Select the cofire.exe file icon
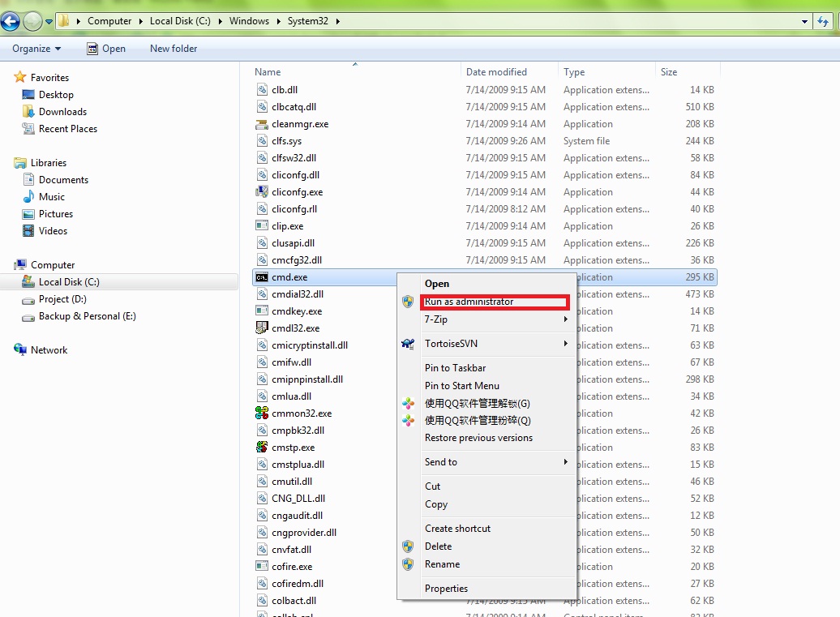The height and width of the screenshot is (617, 840). tap(261, 566)
